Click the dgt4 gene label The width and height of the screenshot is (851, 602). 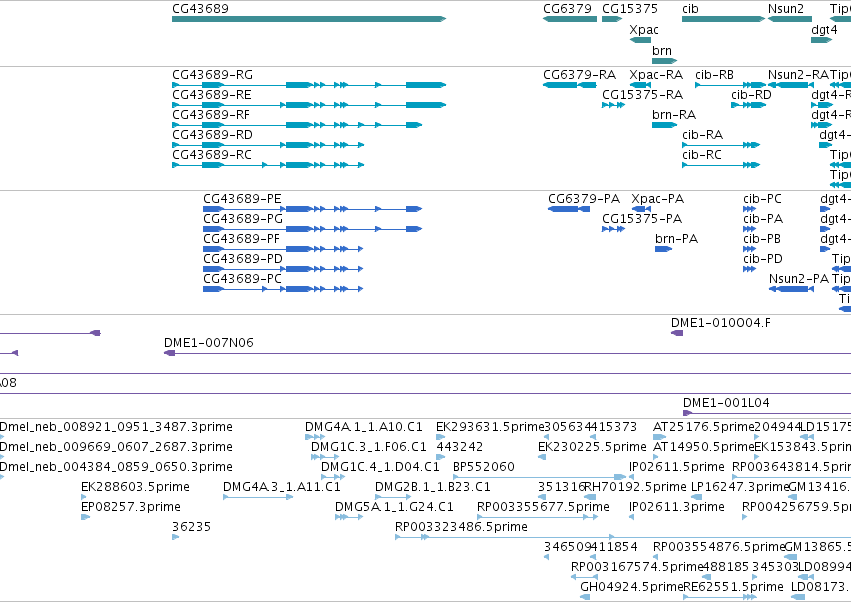pos(824,29)
